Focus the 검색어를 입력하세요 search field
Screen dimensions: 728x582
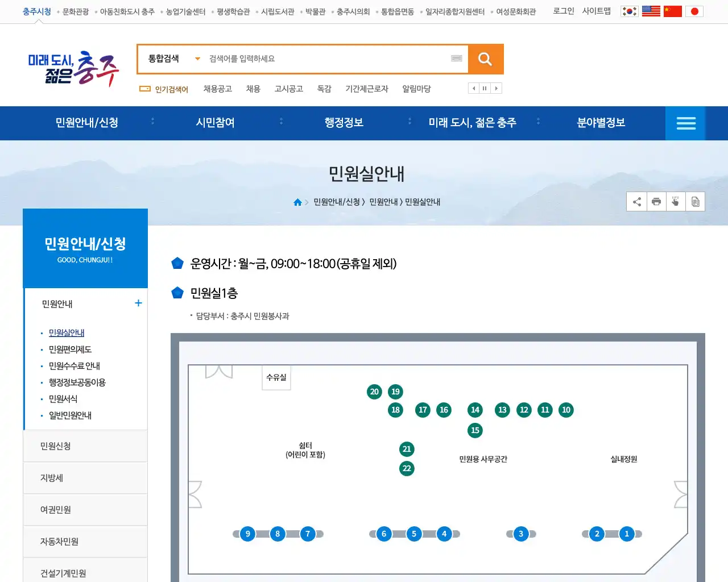(x=327, y=59)
